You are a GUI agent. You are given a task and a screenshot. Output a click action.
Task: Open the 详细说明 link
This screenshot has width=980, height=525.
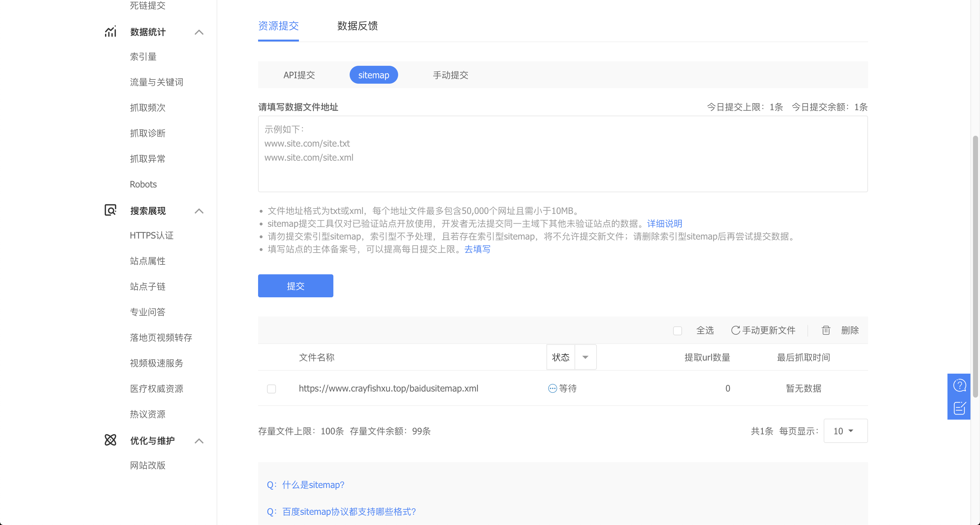[x=664, y=224]
